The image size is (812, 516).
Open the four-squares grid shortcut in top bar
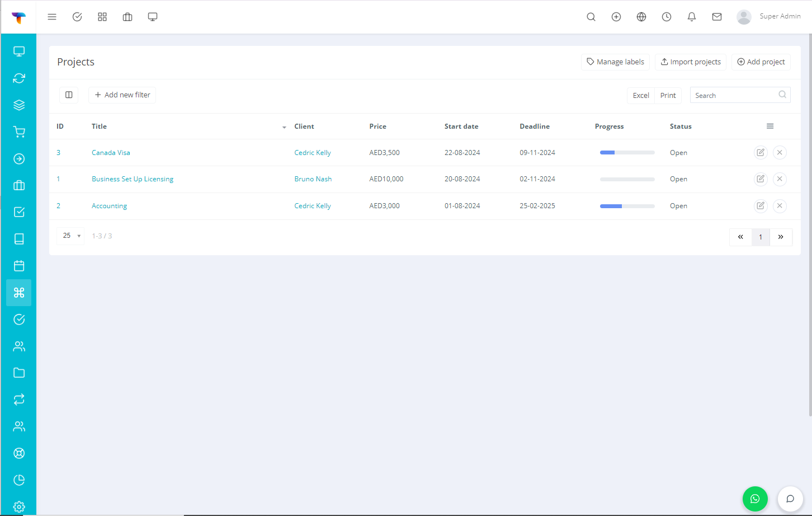[102, 17]
